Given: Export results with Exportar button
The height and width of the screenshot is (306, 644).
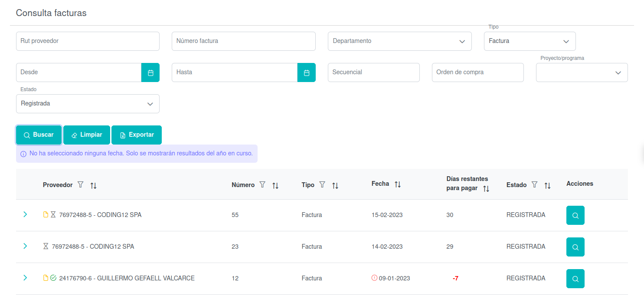Looking at the screenshot, I should coord(137,135).
